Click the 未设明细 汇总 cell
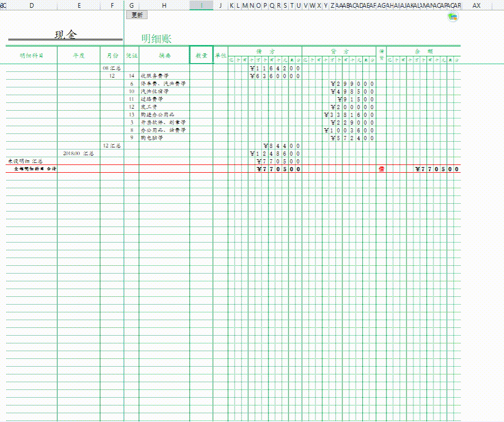The width and height of the screenshot is (504, 422). pos(32,161)
